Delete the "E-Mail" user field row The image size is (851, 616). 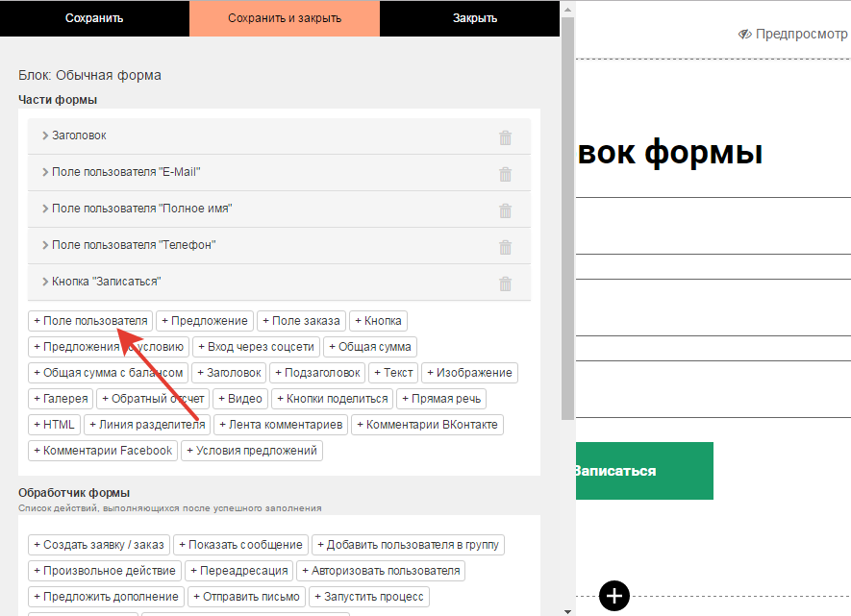pos(505,174)
